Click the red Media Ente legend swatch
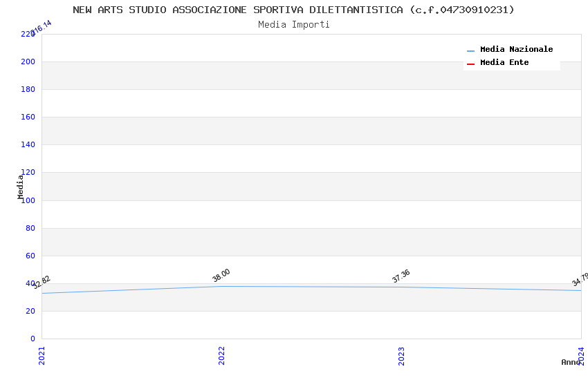 pyautogui.click(x=470, y=64)
